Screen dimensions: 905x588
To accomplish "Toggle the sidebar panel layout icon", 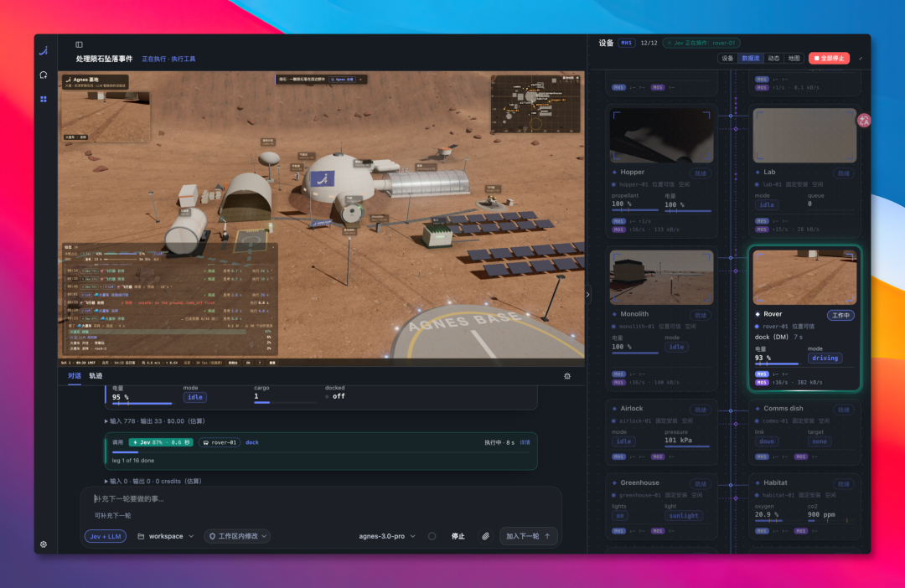I will pos(79,44).
